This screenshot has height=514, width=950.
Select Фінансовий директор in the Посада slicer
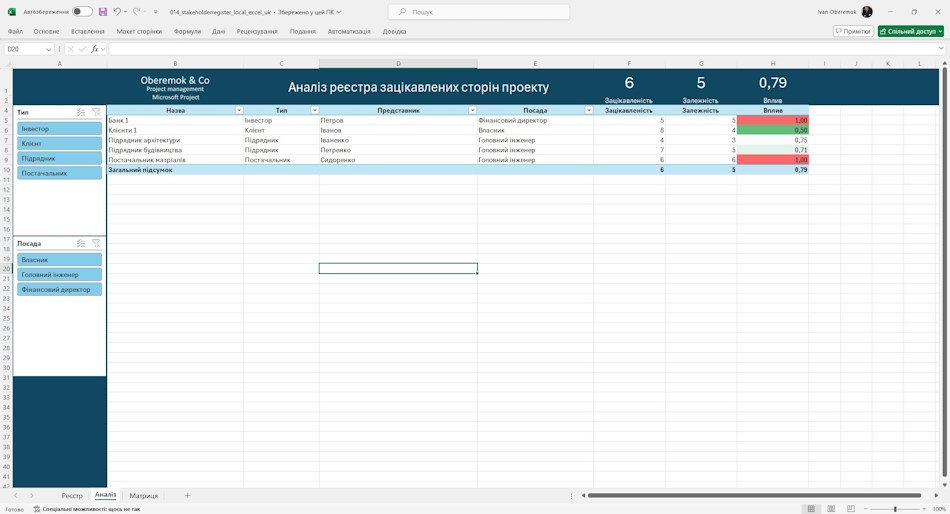coord(59,290)
